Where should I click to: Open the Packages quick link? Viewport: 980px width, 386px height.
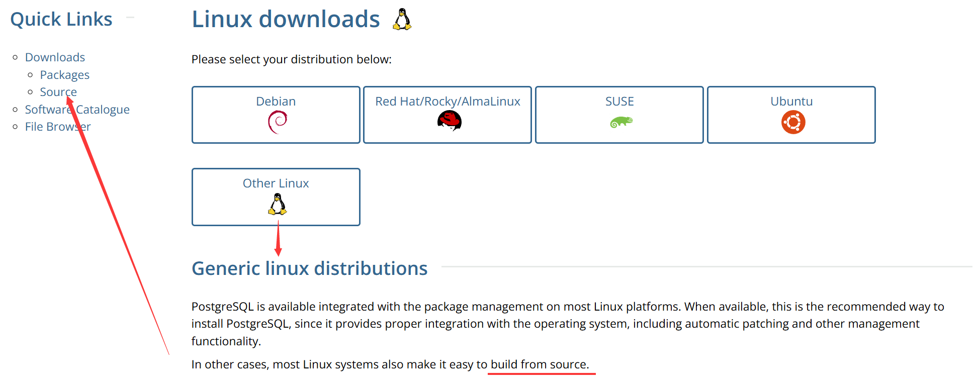[x=64, y=75]
